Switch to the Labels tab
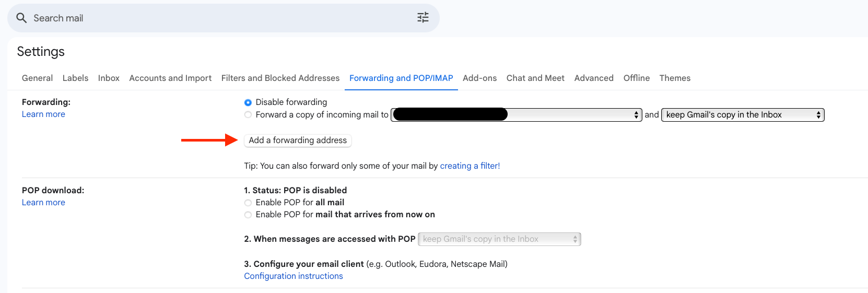The width and height of the screenshot is (868, 293). [75, 78]
